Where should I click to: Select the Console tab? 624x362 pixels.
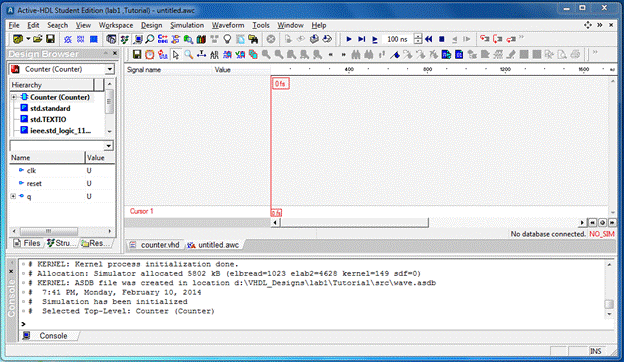(49, 336)
